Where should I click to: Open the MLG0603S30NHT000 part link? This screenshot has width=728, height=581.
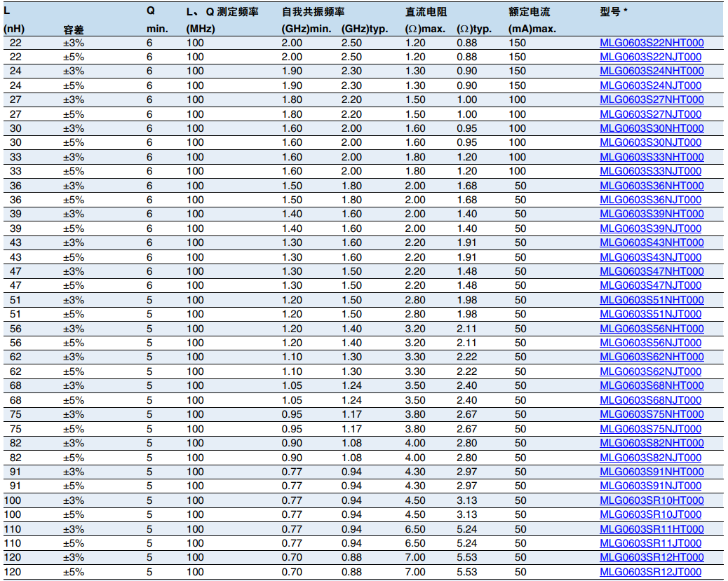click(x=652, y=128)
